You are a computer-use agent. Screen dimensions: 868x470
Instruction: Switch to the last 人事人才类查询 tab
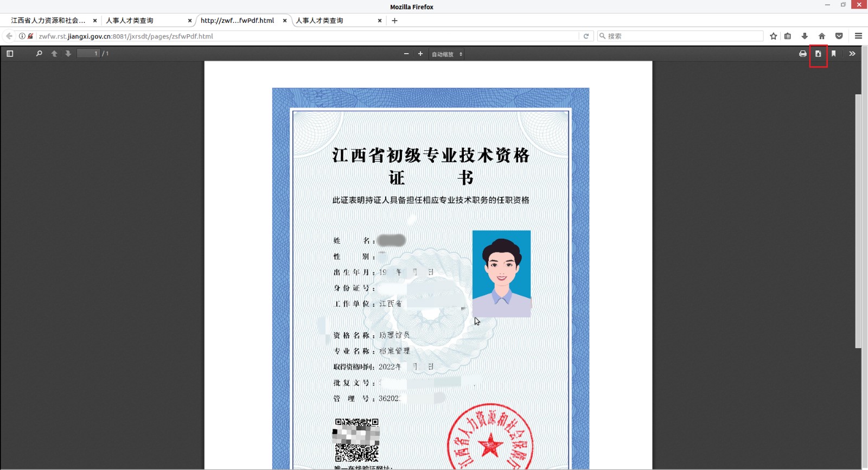[320, 21]
